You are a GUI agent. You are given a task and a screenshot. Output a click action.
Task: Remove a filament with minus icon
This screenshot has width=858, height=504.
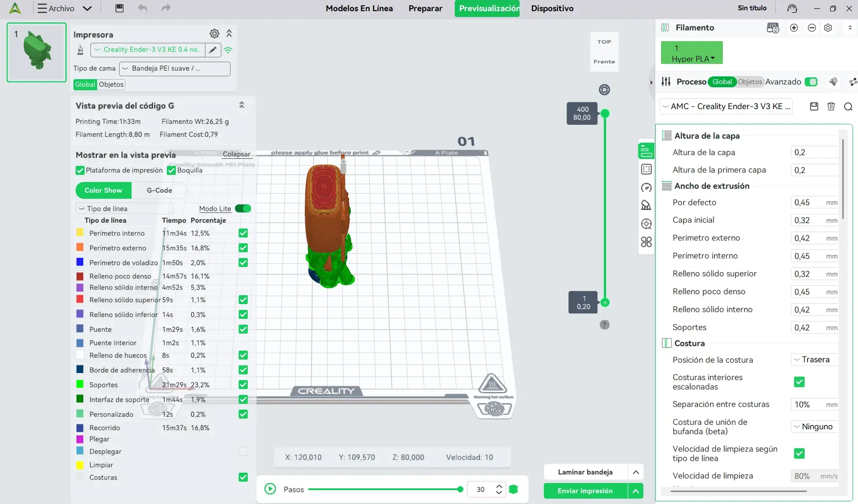[812, 28]
